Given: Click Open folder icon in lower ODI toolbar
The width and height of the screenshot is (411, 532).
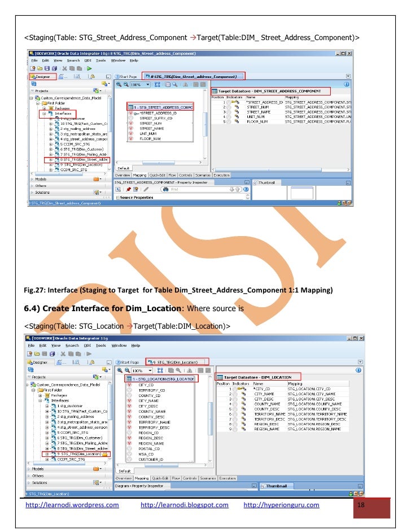Looking at the screenshot, I should [x=37, y=354].
